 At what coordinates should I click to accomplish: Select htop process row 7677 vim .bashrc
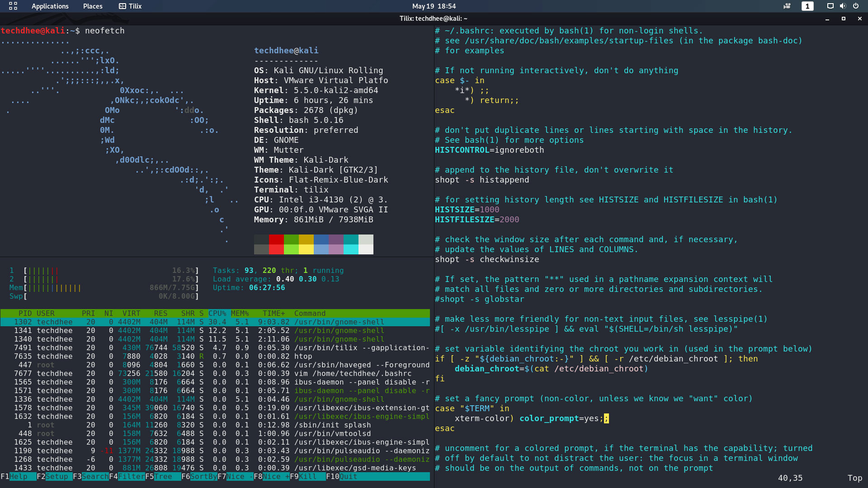[215, 374]
